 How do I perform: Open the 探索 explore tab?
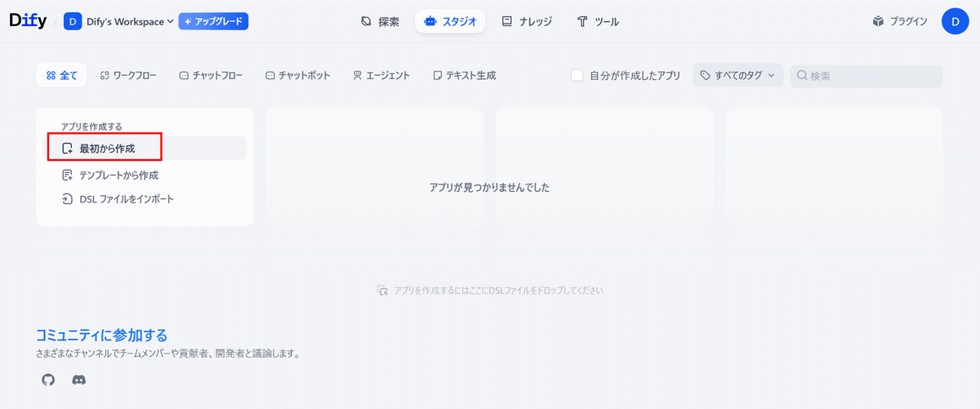tap(380, 22)
